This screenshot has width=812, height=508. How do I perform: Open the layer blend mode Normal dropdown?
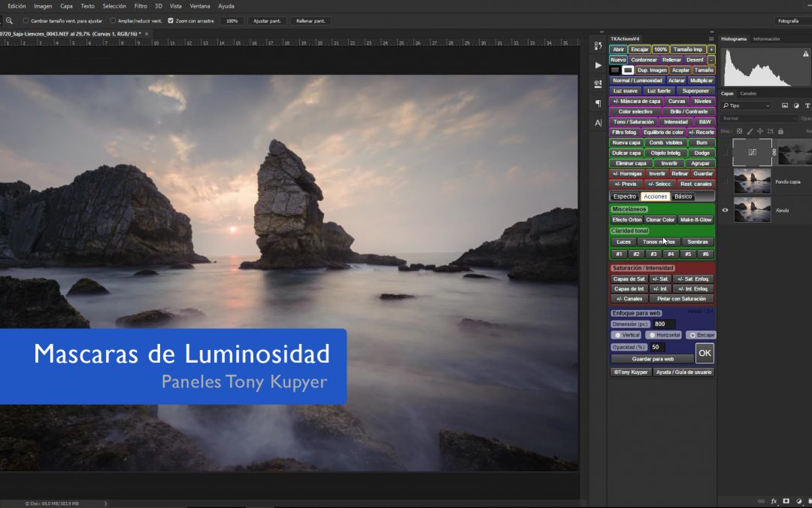point(759,119)
